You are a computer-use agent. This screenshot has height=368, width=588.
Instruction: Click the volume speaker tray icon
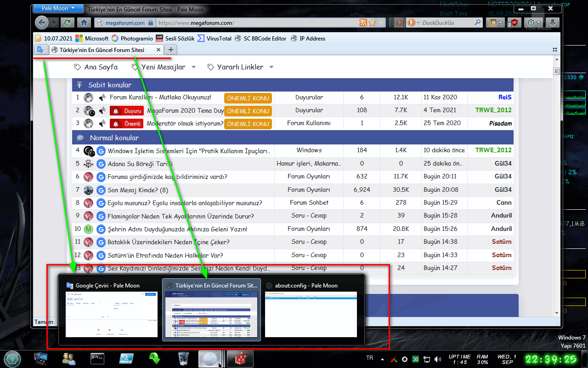click(x=438, y=359)
